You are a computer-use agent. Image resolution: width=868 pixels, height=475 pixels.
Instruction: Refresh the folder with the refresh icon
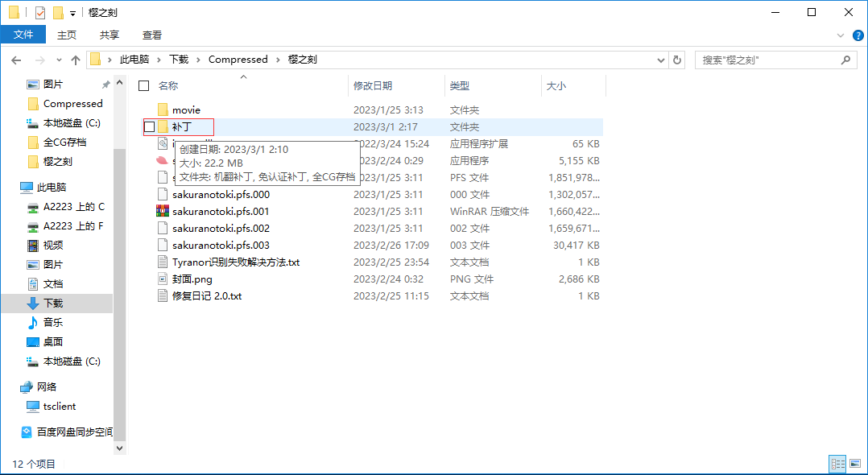(676, 60)
